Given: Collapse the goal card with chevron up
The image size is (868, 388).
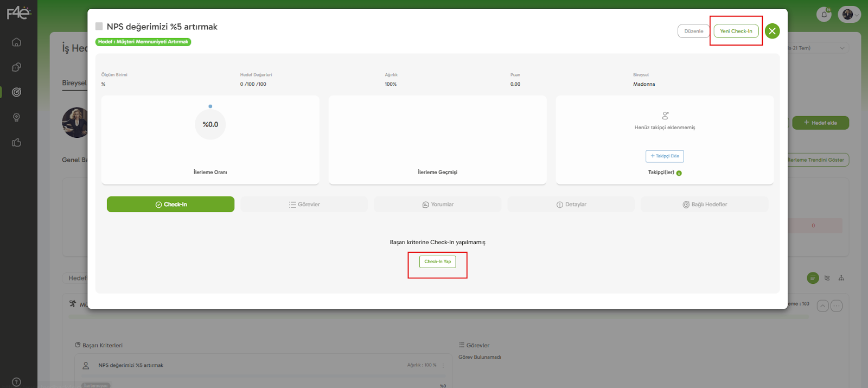Looking at the screenshot, I should (x=822, y=306).
